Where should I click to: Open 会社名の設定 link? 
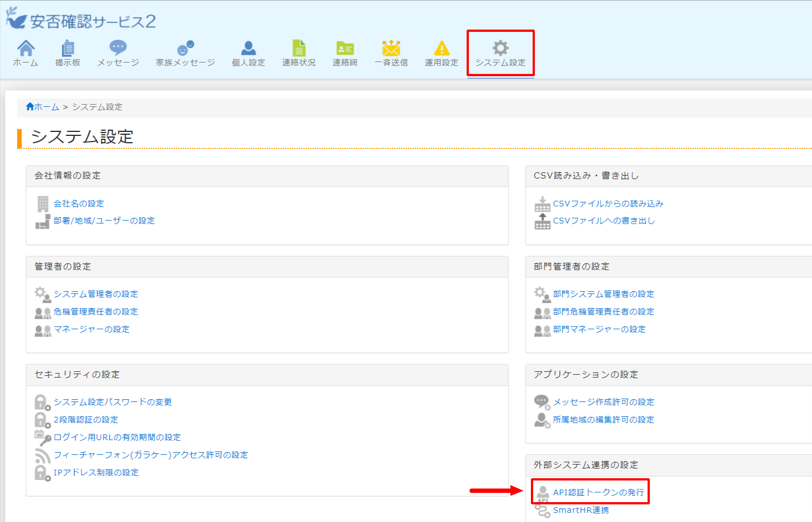click(79, 204)
